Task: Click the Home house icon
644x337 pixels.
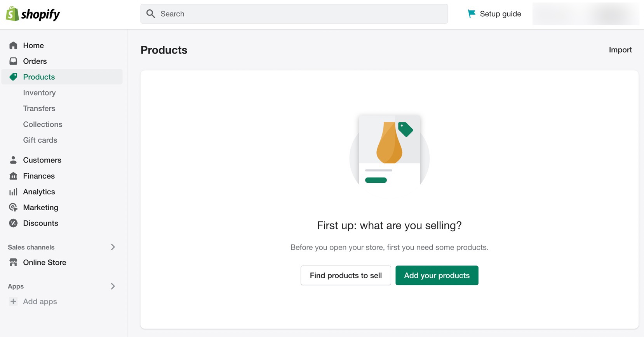Action: coord(13,45)
